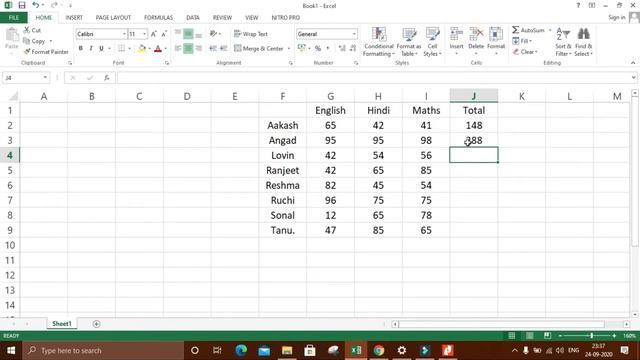Click the Sheet1 tab
Image resolution: width=640 pixels, height=360 pixels.
(62, 324)
